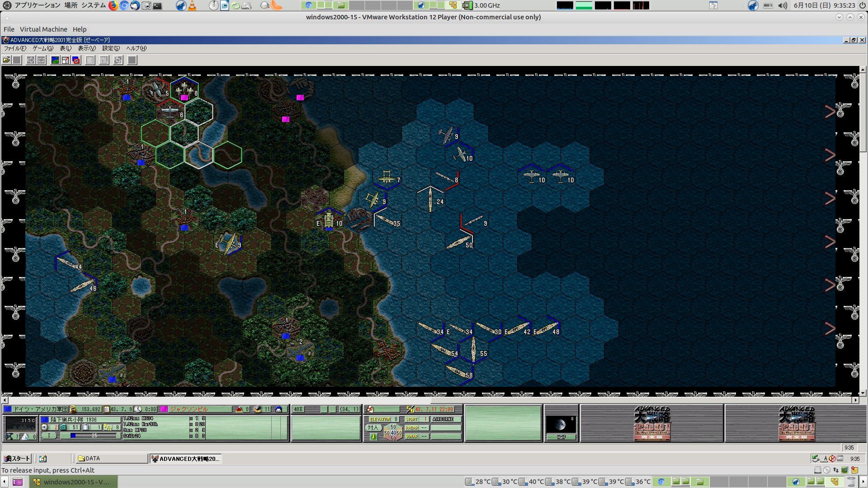Viewport: 868px width, 488px height.
Task: Click the terrain map view toolbar icon
Action: point(55,60)
